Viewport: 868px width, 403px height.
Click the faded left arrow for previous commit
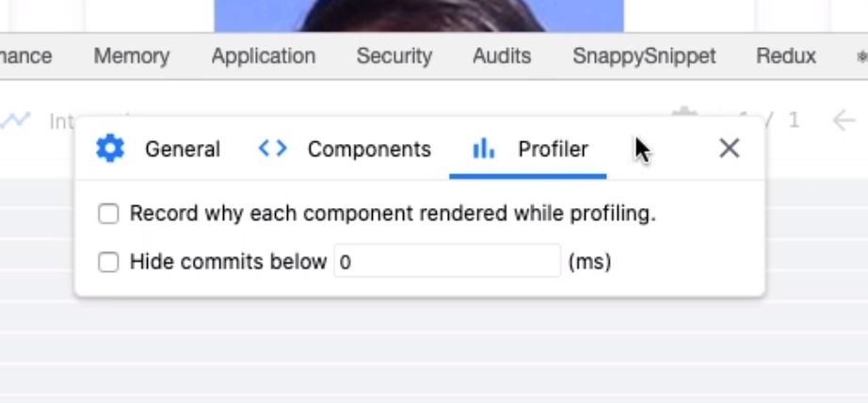pyautogui.click(x=844, y=121)
